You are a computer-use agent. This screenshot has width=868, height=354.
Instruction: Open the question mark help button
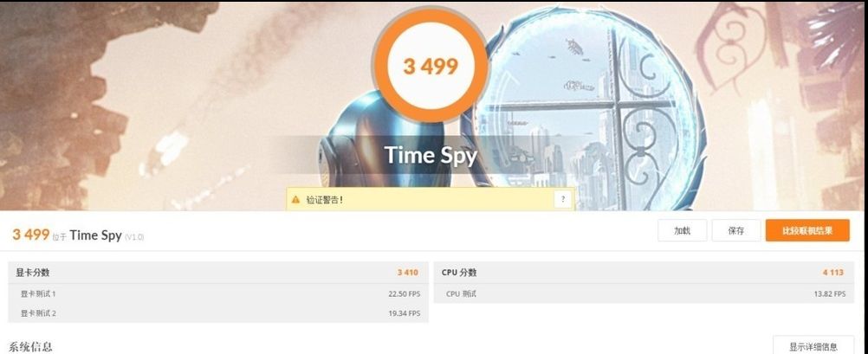point(563,199)
